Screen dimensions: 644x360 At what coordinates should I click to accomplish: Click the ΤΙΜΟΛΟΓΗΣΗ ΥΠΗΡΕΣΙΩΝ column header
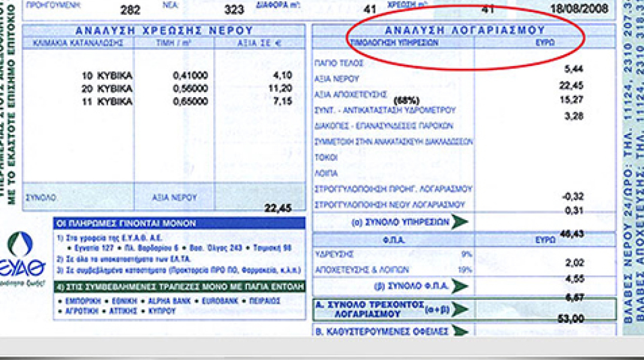pyautogui.click(x=393, y=43)
